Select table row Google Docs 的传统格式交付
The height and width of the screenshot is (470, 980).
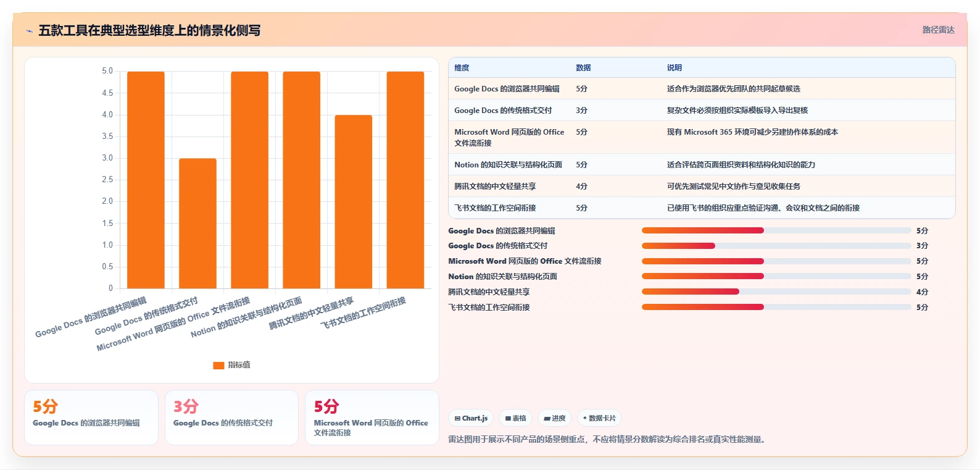tap(702, 110)
